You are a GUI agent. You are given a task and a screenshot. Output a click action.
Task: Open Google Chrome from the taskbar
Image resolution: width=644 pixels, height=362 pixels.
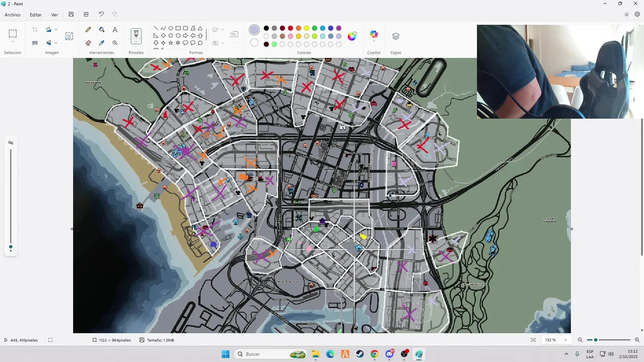(374, 354)
